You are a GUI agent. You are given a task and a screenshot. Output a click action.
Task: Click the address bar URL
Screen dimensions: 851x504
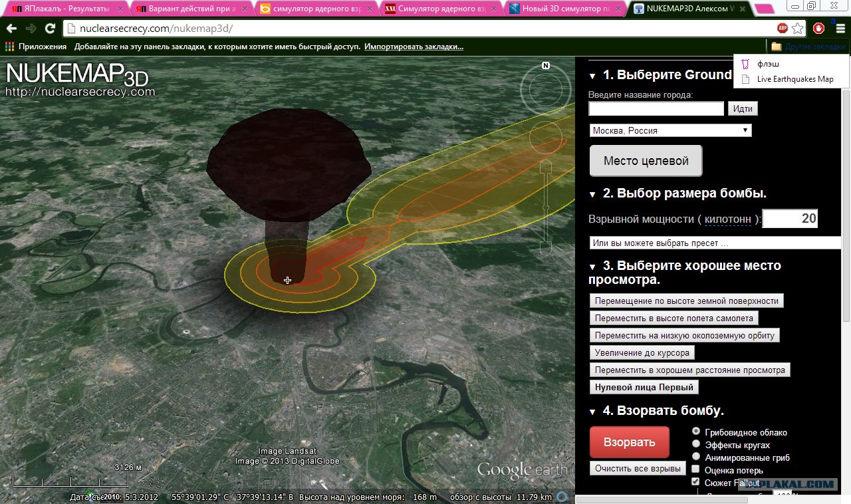click(x=156, y=29)
